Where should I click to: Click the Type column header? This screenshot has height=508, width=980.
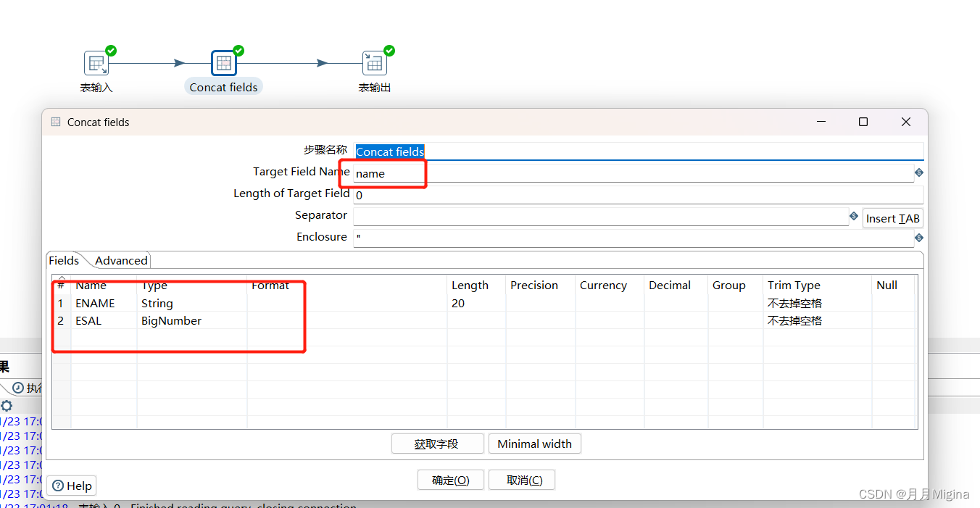[x=192, y=285]
